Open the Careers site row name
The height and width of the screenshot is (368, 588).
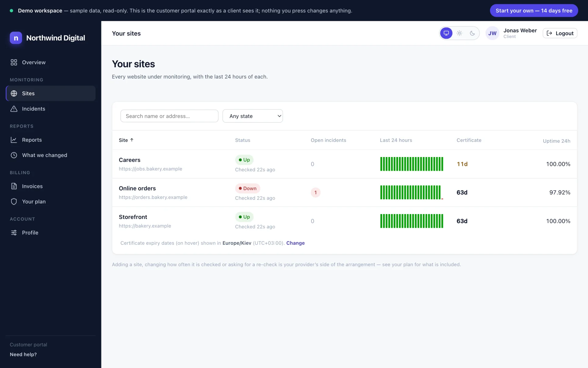pos(130,160)
